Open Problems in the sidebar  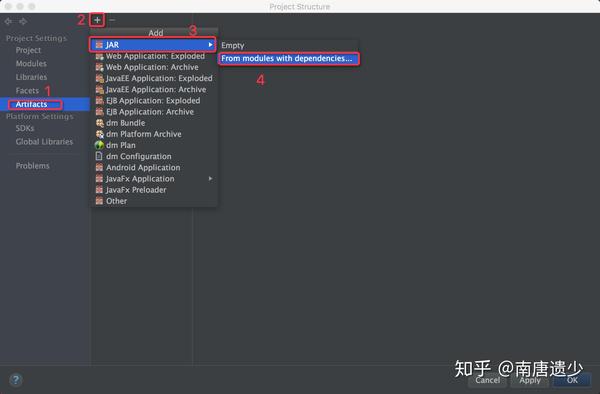point(33,166)
